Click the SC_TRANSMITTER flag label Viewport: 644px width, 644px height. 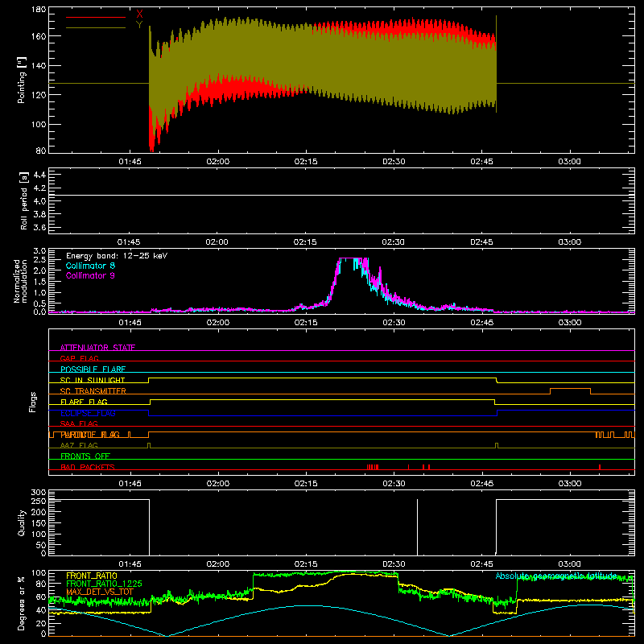point(93,390)
